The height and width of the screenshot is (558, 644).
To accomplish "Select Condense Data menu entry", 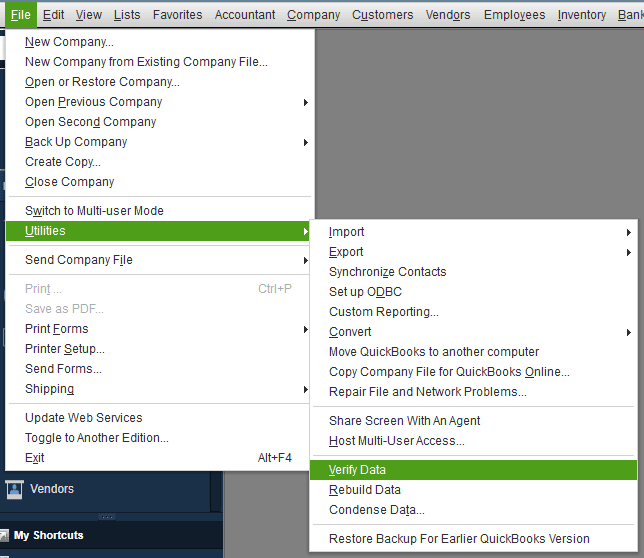I will click(x=376, y=510).
